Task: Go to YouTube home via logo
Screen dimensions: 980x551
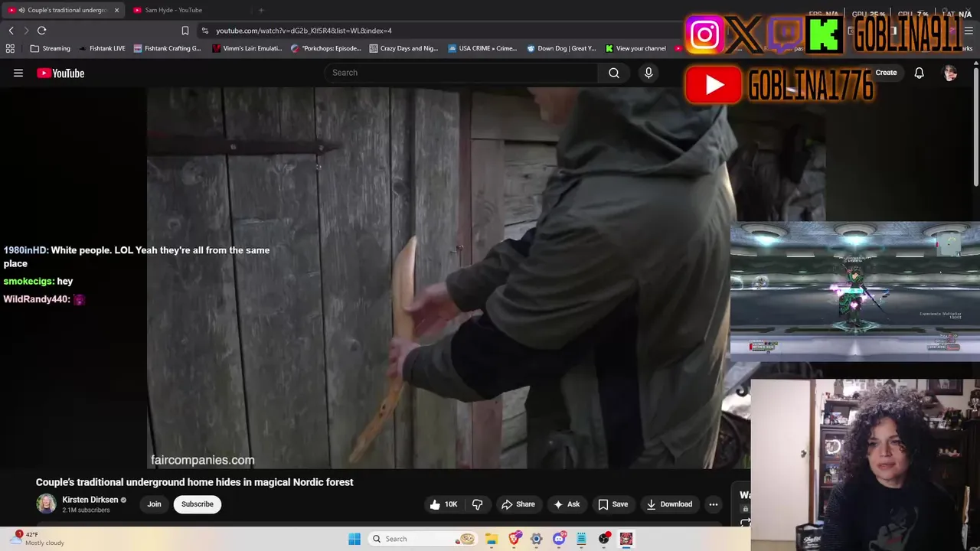Action: click(x=60, y=73)
